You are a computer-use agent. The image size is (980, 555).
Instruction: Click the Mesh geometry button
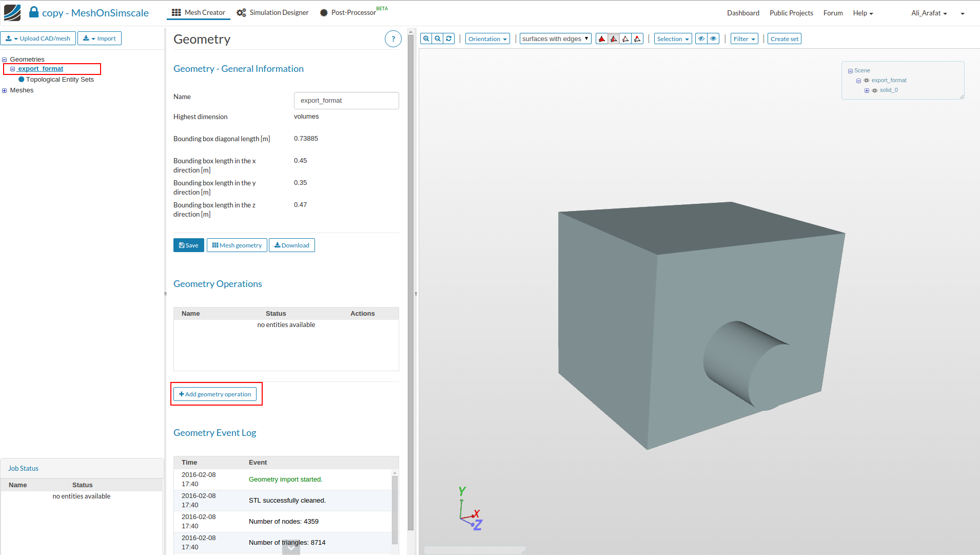pos(237,245)
